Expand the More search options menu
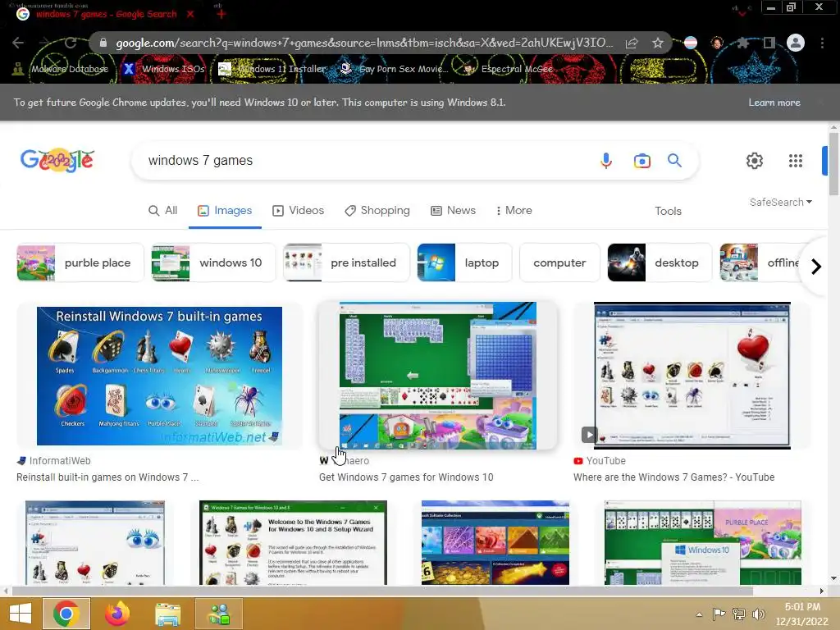840x630 pixels. [514, 211]
